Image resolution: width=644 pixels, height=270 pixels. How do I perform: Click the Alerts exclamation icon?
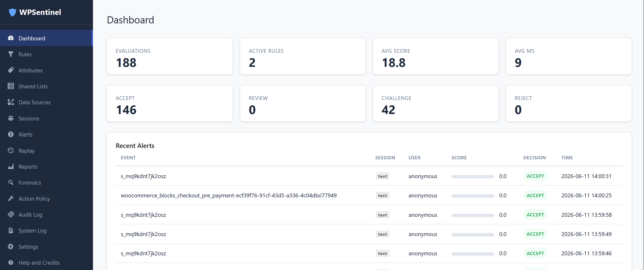pyautogui.click(x=11, y=134)
